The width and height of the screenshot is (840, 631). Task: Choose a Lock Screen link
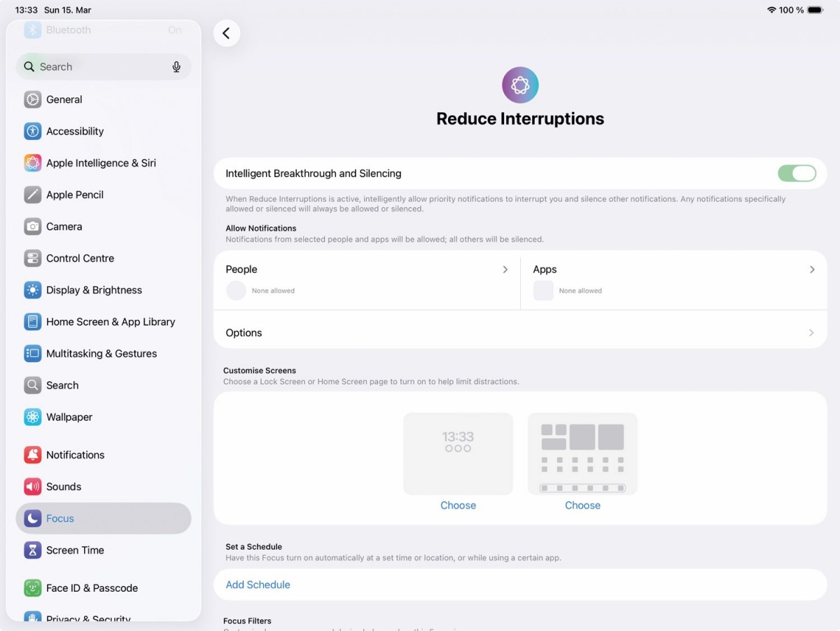coord(458,505)
